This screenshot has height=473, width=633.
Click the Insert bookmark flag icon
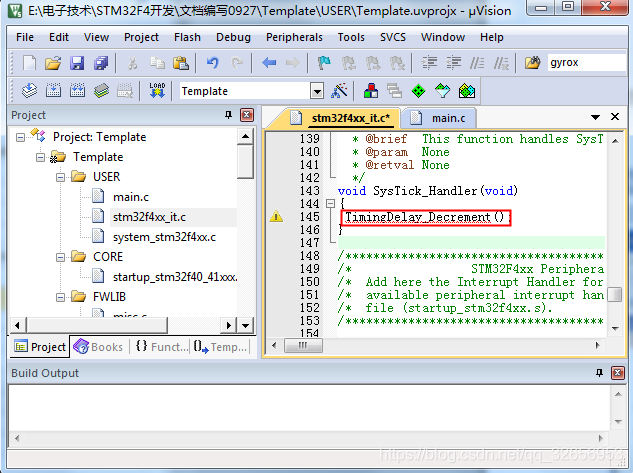point(324,63)
